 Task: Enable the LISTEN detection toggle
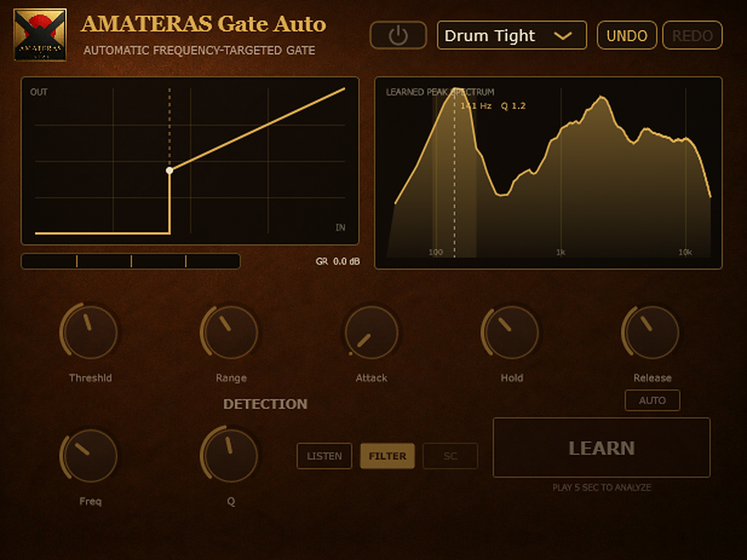324,456
